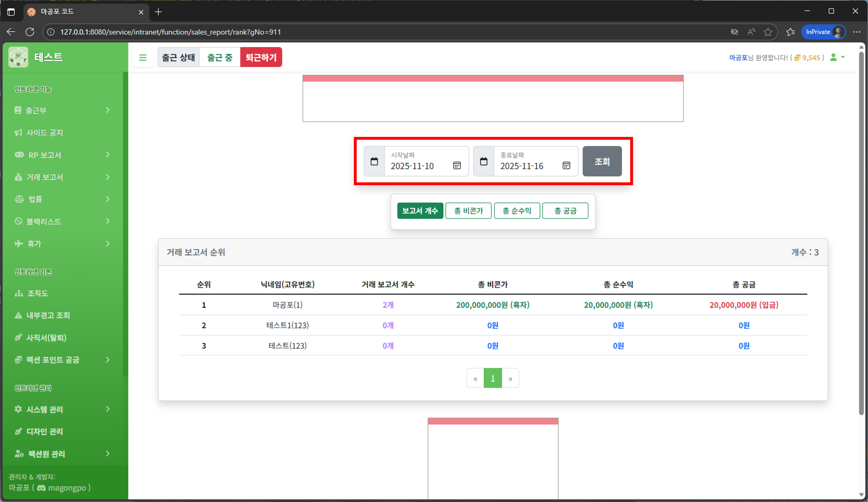The image size is (868, 502).
Task: Click the user profile icon in header
Action: pos(834,57)
